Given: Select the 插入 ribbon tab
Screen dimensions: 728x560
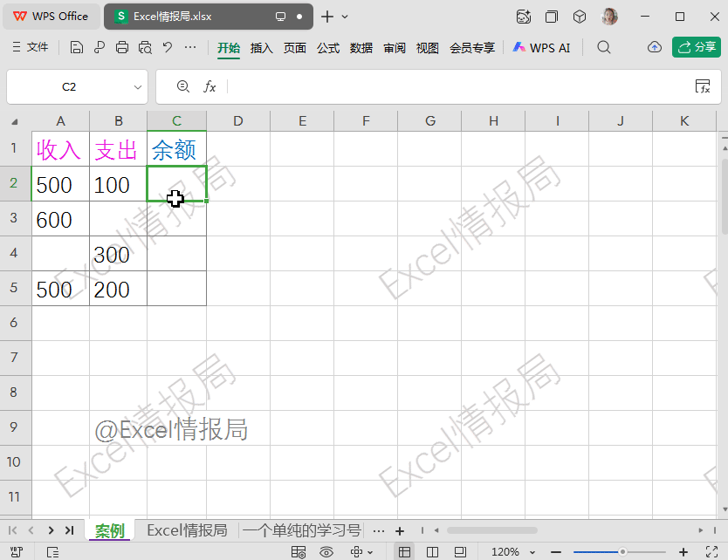Looking at the screenshot, I should (261, 48).
